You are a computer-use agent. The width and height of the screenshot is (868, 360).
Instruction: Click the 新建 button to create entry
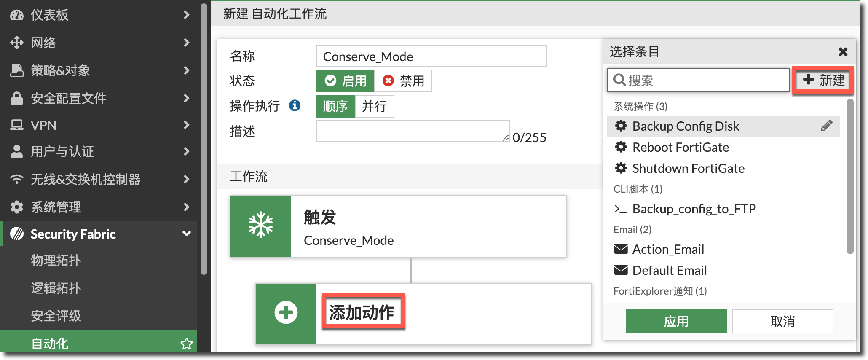coord(823,80)
